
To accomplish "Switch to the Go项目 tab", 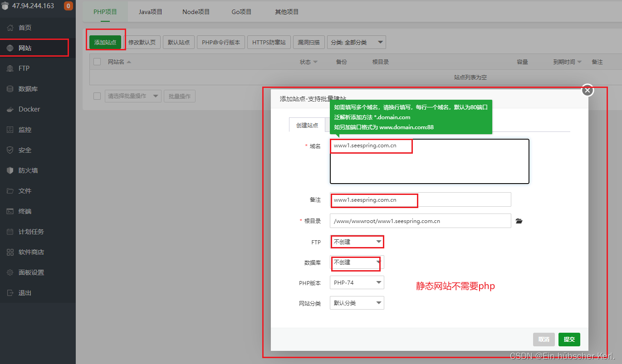I will (241, 12).
